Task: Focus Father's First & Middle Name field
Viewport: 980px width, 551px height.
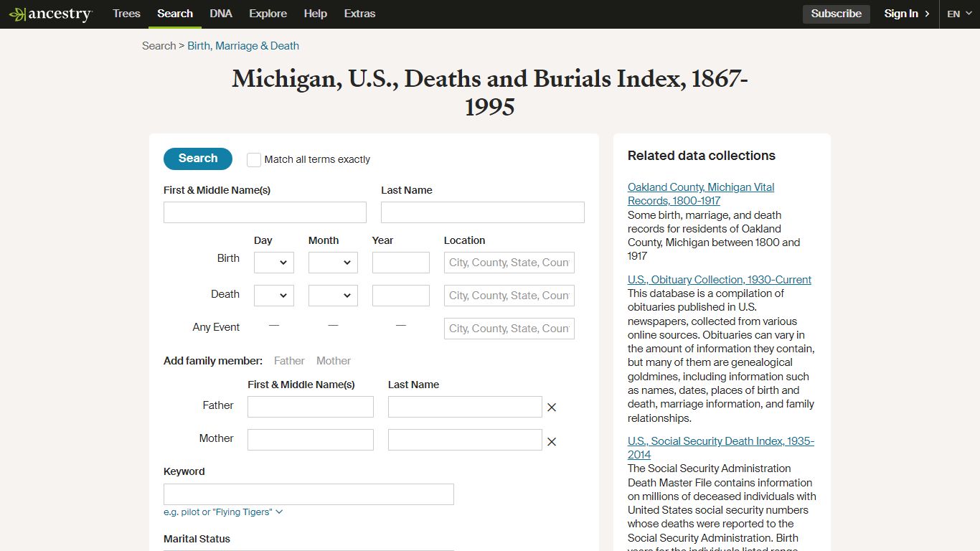Action: (x=311, y=407)
